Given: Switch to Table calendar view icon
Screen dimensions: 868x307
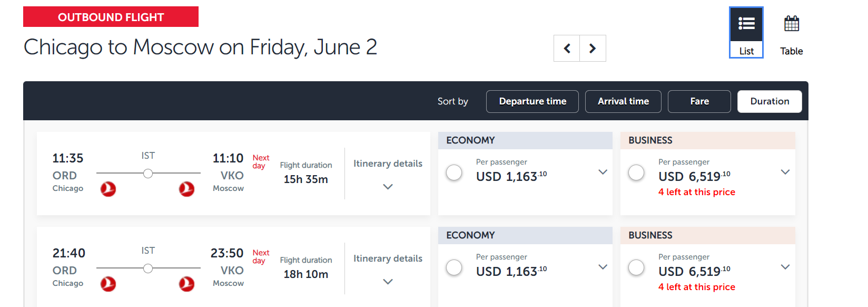Looking at the screenshot, I should pos(792,24).
